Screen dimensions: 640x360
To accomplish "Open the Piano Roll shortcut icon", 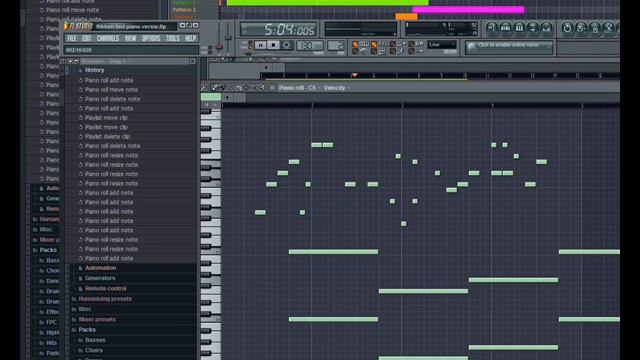I will (519, 28).
